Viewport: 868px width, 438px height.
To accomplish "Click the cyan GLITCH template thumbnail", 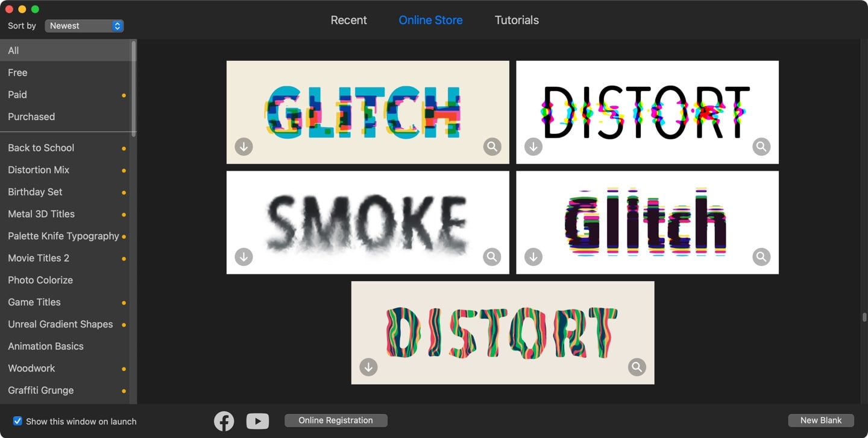I will click(368, 112).
